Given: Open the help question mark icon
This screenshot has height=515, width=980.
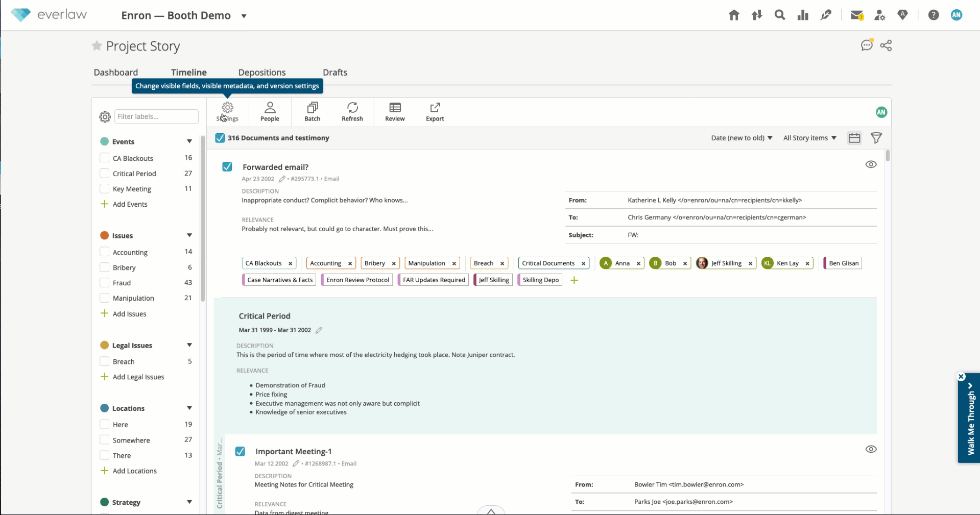Looking at the screenshot, I should click(x=934, y=15).
